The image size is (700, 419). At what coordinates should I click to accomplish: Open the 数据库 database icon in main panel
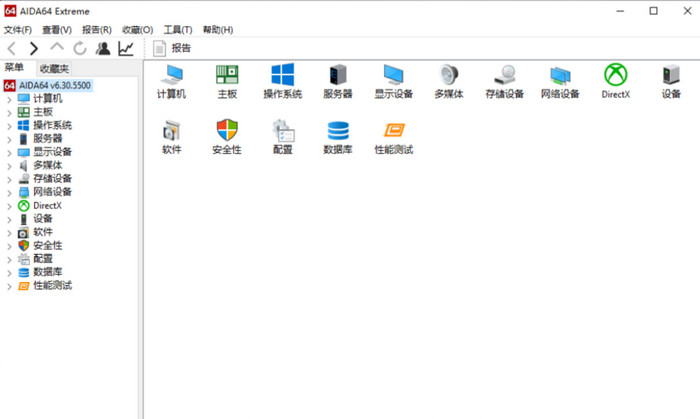[x=338, y=137]
